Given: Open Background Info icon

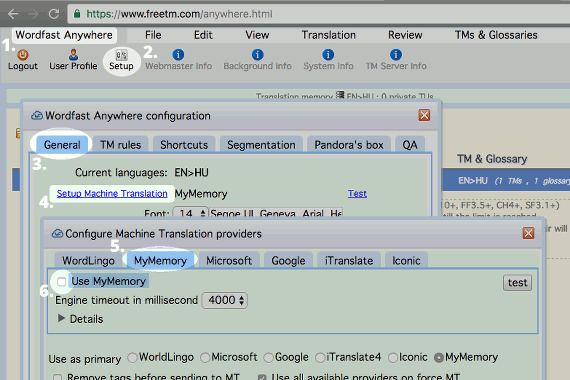Looking at the screenshot, I should pos(257,55).
